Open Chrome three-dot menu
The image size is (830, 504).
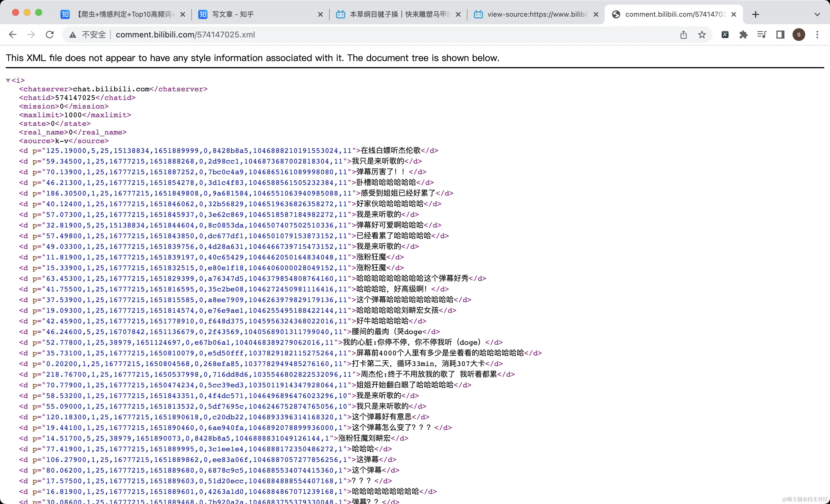[817, 35]
